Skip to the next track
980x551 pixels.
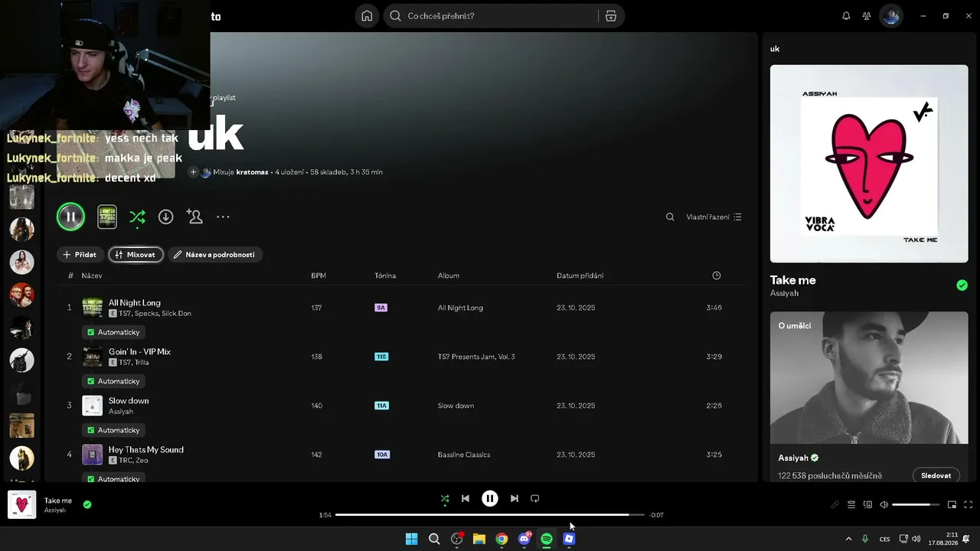coord(514,499)
